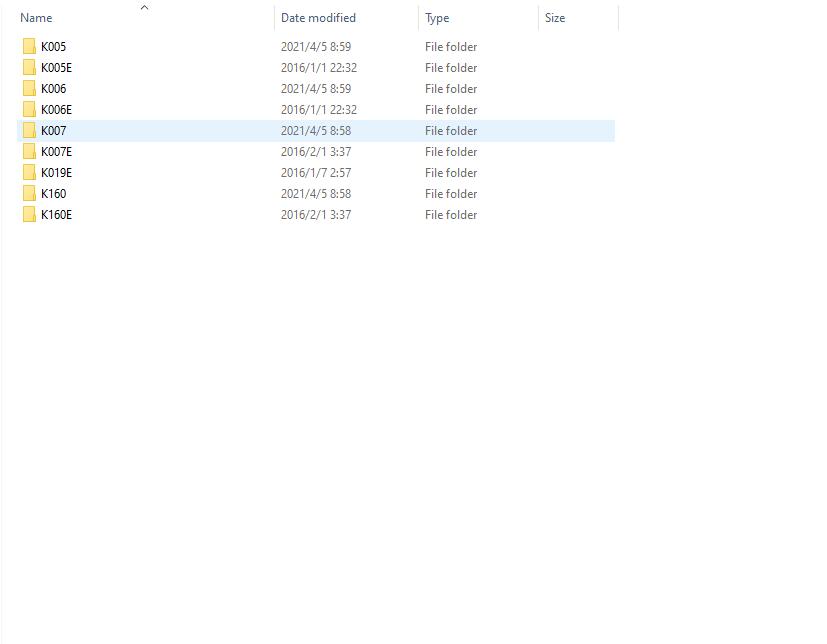
Task: Select the K006E folder name
Action: [56, 110]
